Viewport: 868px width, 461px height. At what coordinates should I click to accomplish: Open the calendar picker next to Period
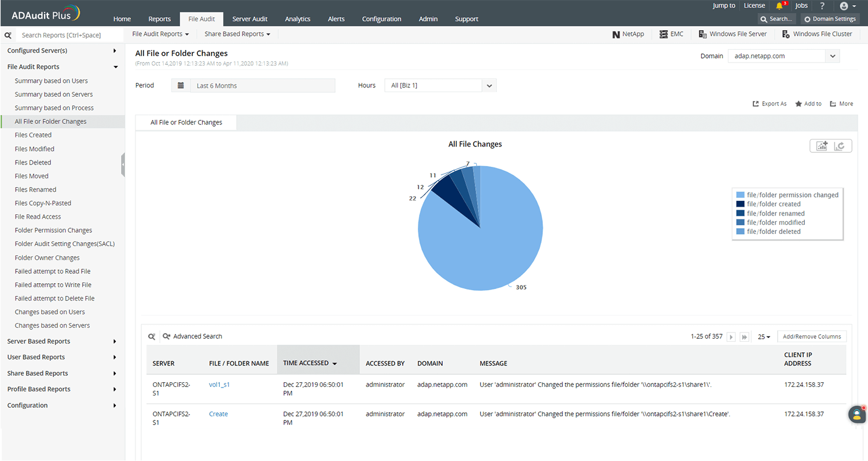pos(181,85)
